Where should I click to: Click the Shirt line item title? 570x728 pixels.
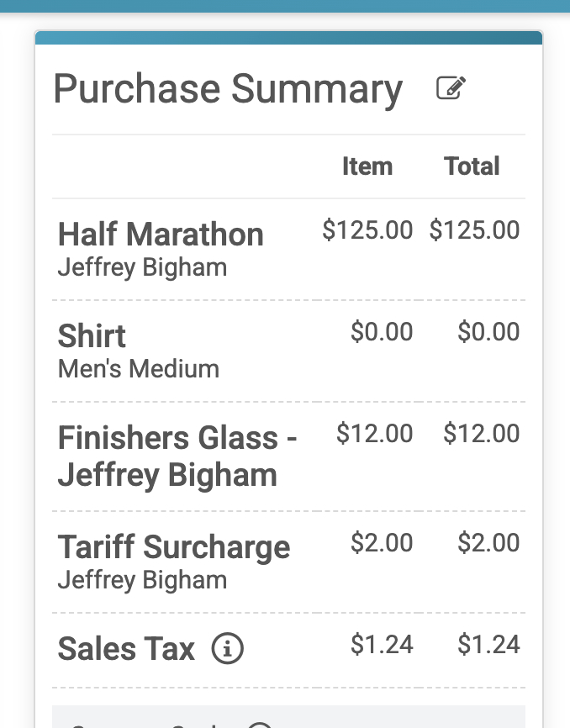[x=92, y=336]
